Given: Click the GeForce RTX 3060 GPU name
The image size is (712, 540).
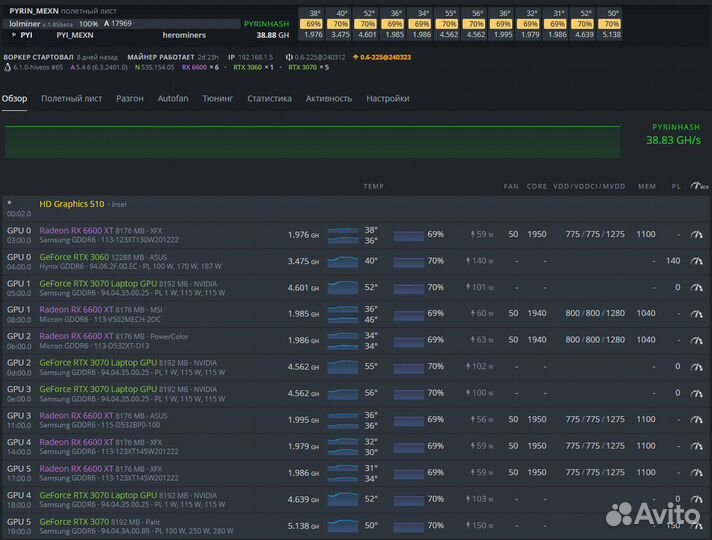Looking at the screenshot, I should [x=74, y=257].
